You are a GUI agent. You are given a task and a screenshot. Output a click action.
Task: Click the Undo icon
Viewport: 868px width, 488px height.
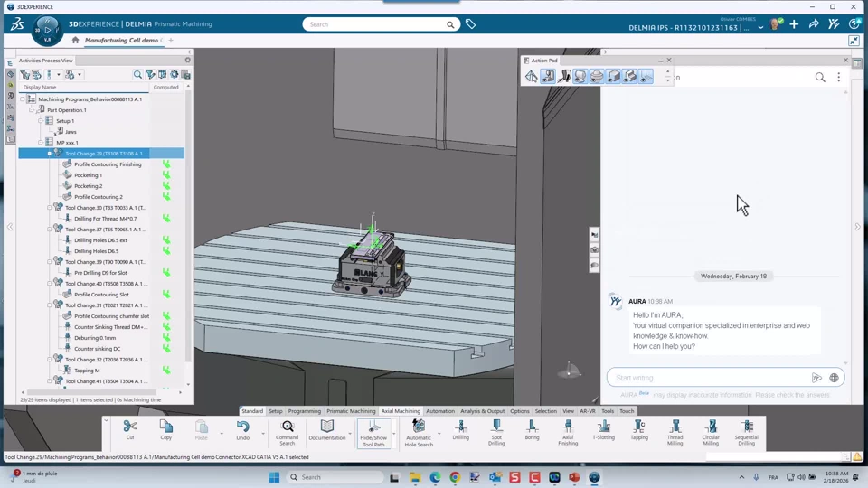coord(242,426)
